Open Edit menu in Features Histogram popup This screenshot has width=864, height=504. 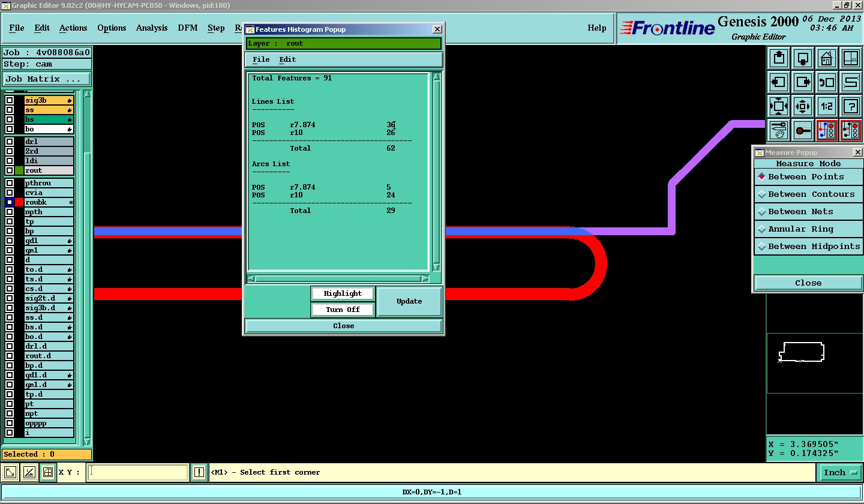pos(287,59)
